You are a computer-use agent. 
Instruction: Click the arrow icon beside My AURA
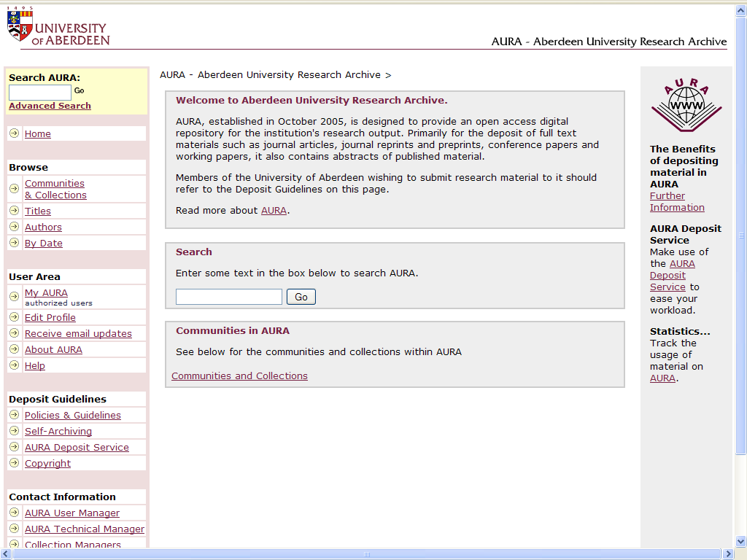(x=15, y=297)
